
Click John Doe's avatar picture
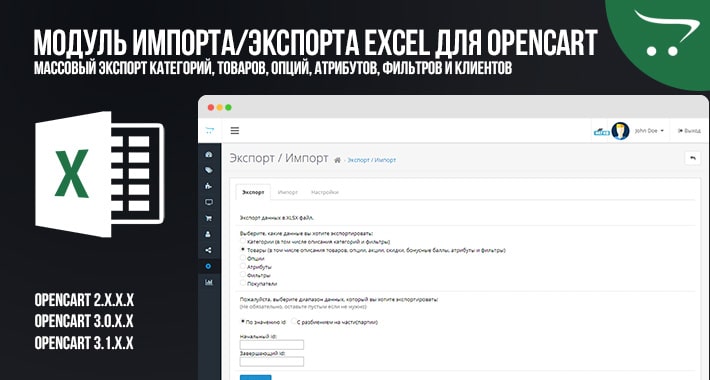coord(620,131)
